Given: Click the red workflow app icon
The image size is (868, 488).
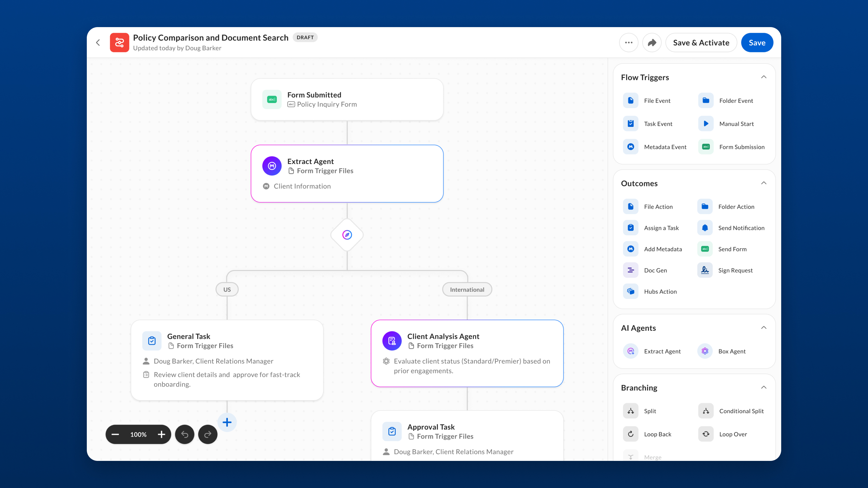Looking at the screenshot, I should pyautogui.click(x=119, y=43).
